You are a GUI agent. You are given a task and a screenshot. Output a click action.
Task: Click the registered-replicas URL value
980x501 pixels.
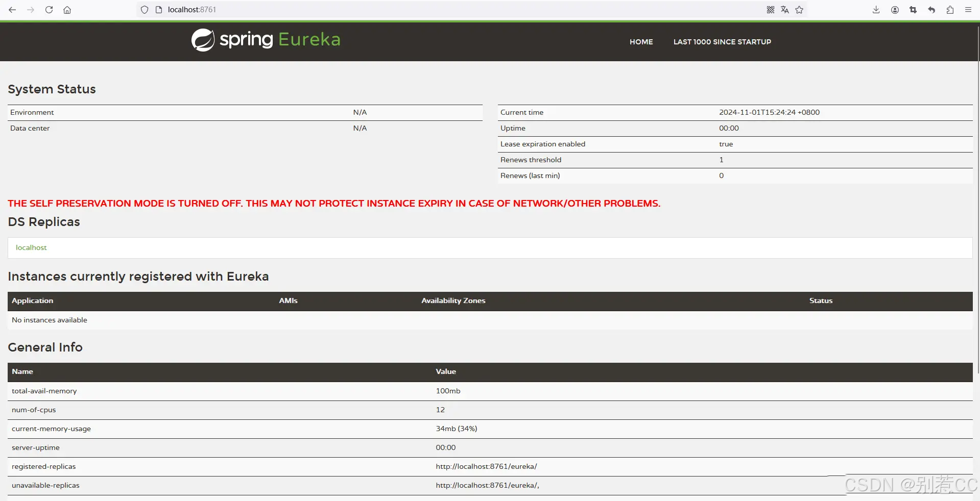click(486, 466)
